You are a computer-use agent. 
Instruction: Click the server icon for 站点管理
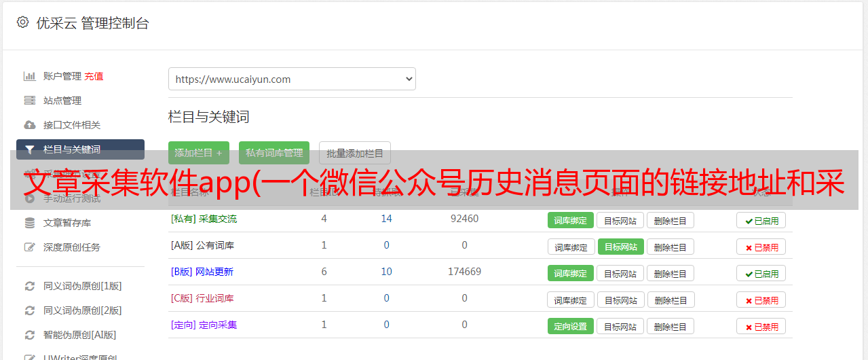point(29,101)
